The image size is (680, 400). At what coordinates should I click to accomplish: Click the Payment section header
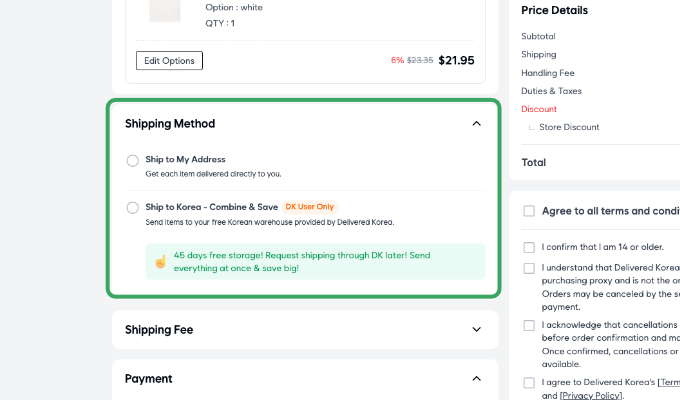click(x=149, y=379)
